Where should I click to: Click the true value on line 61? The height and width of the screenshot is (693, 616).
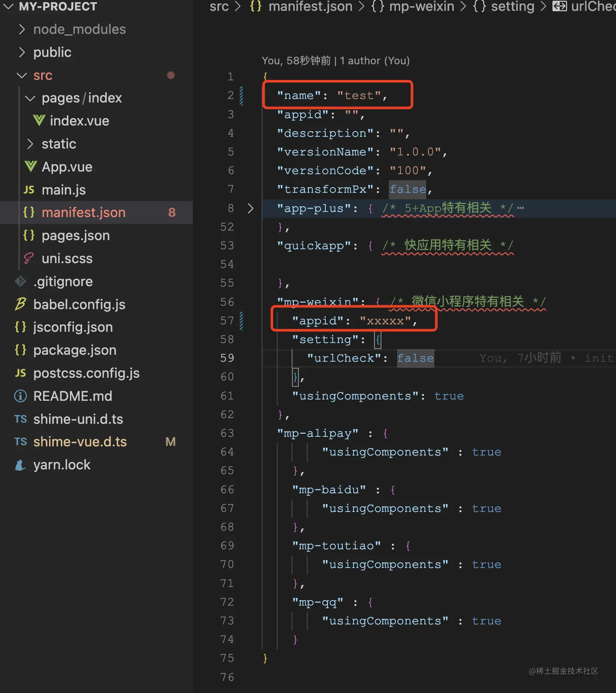[x=449, y=396]
